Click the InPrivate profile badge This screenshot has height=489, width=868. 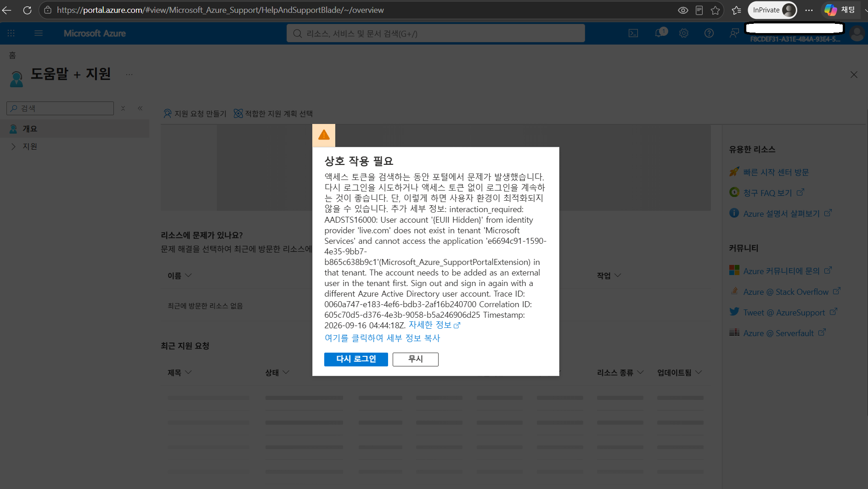coord(772,10)
